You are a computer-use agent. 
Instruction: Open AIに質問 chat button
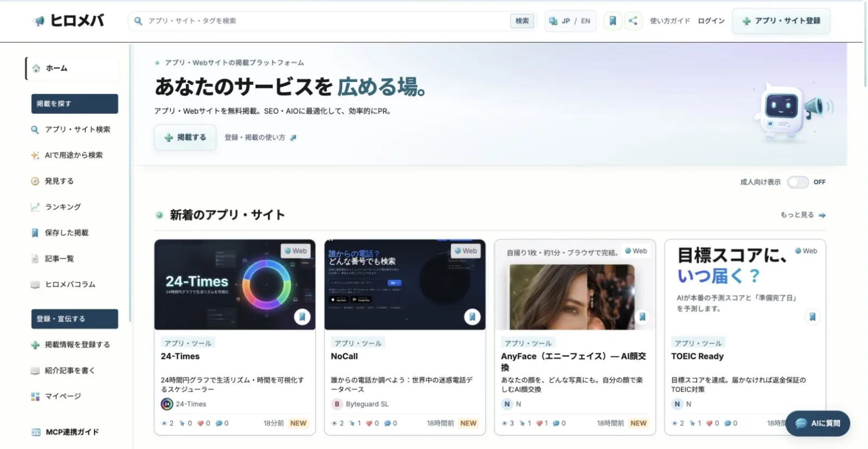pyautogui.click(x=818, y=424)
